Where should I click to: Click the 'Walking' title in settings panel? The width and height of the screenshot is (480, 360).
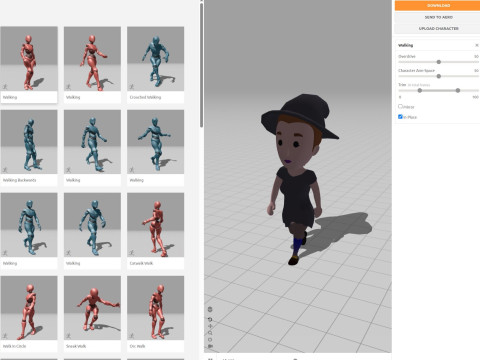[x=405, y=45]
